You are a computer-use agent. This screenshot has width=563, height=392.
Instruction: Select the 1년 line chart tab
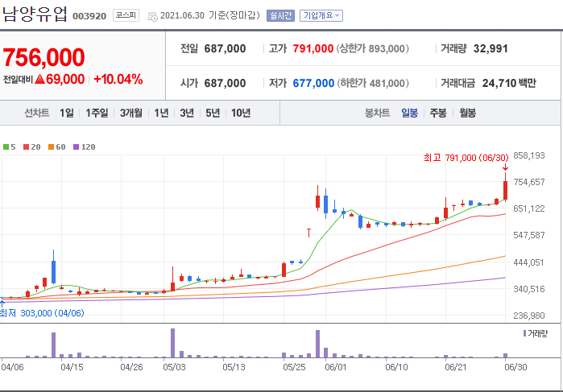pos(161,113)
